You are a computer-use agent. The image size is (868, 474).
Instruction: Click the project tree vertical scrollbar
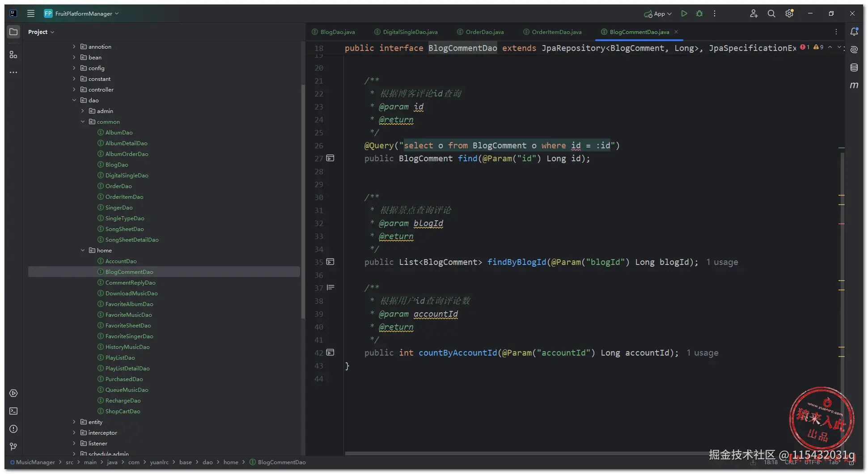click(303, 201)
